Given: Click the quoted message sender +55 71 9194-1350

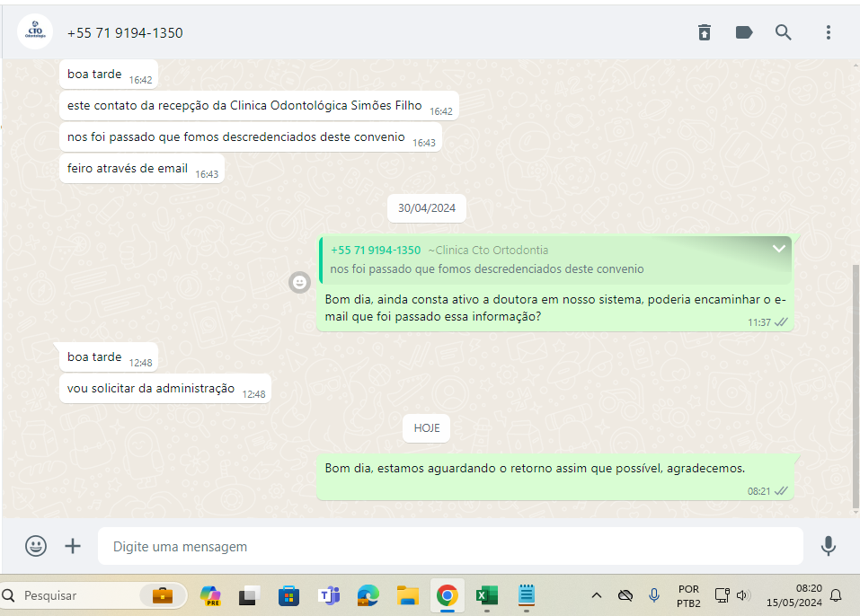Looking at the screenshot, I should [376, 250].
